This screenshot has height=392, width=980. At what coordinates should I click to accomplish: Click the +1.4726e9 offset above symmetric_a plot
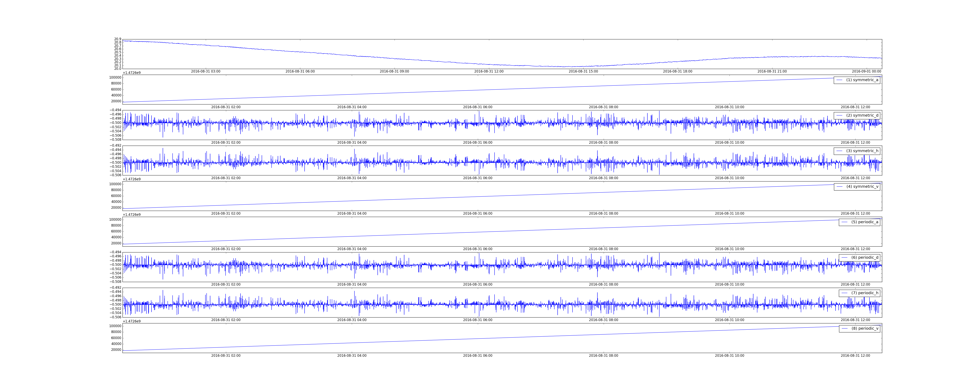132,73
